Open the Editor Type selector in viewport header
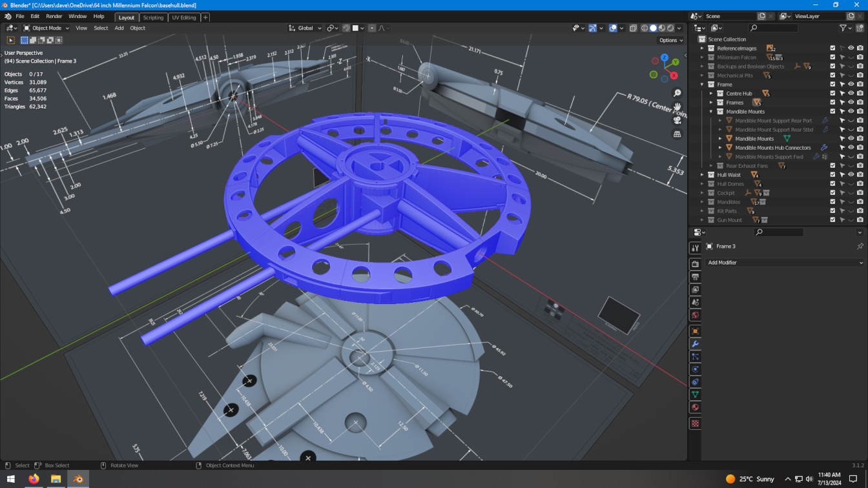 point(11,28)
